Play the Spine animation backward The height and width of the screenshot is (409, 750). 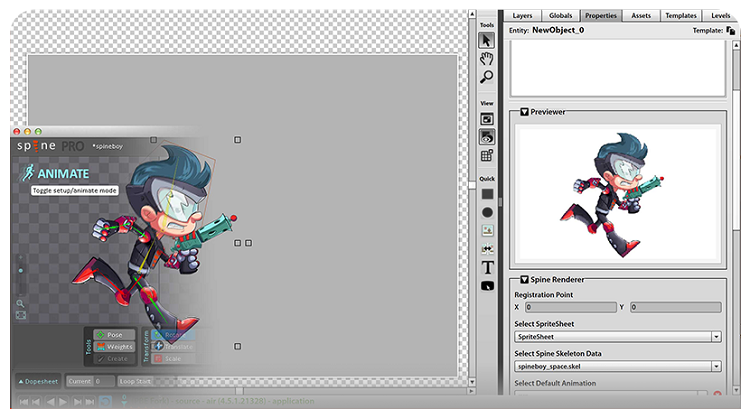pos(50,402)
